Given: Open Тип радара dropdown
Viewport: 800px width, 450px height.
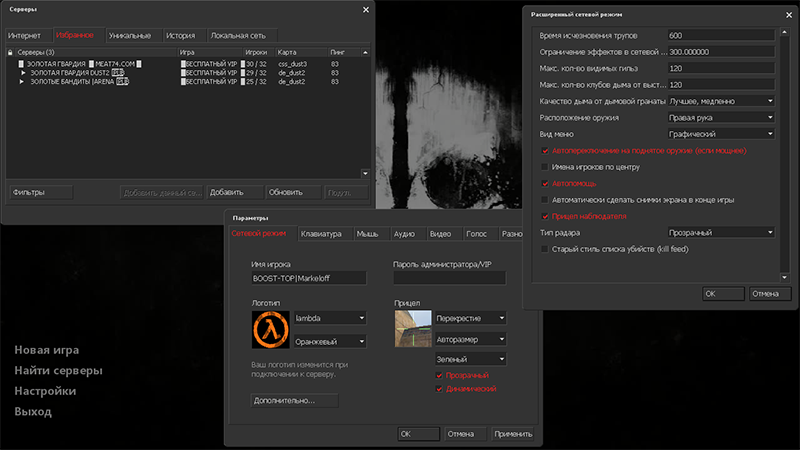Looking at the screenshot, I should point(721,233).
